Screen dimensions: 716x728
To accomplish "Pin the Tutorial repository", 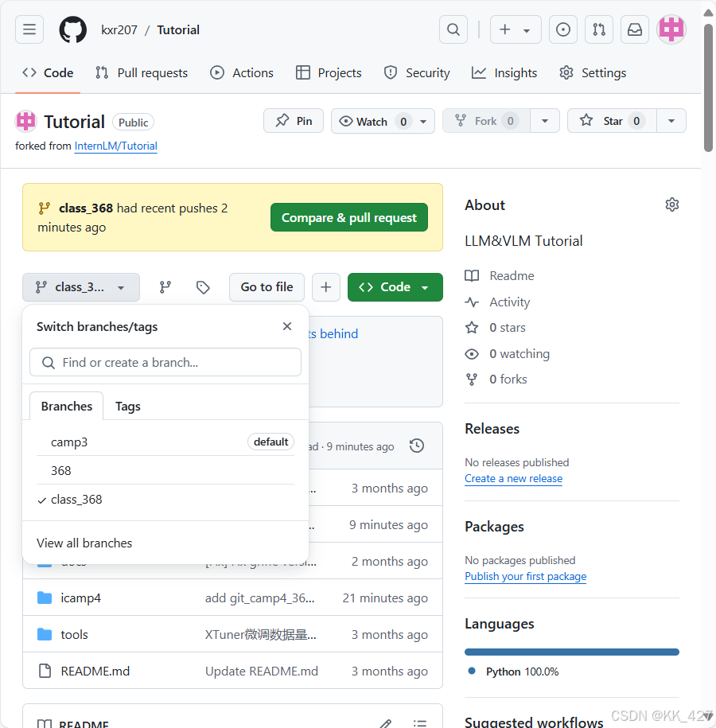I will click(x=294, y=121).
